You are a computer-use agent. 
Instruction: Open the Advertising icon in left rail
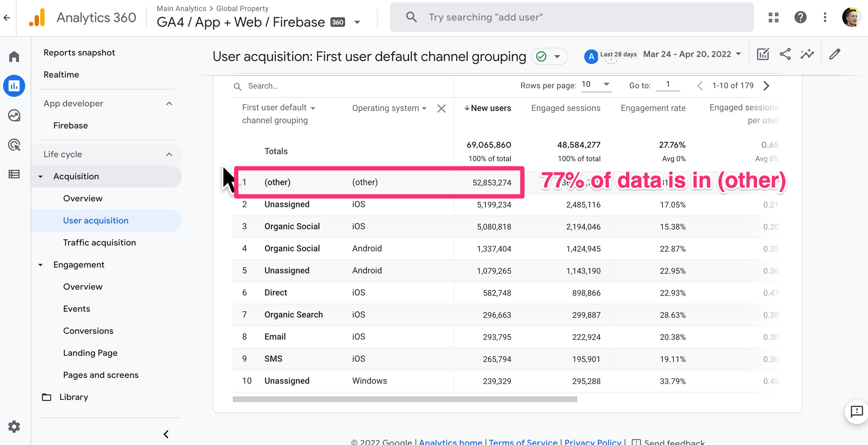[x=14, y=145]
